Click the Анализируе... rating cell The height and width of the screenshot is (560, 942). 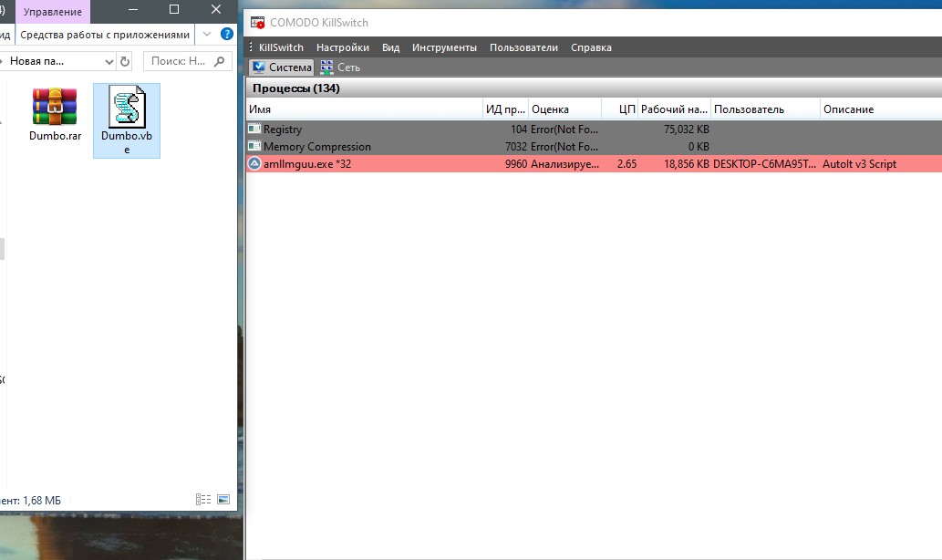point(564,164)
